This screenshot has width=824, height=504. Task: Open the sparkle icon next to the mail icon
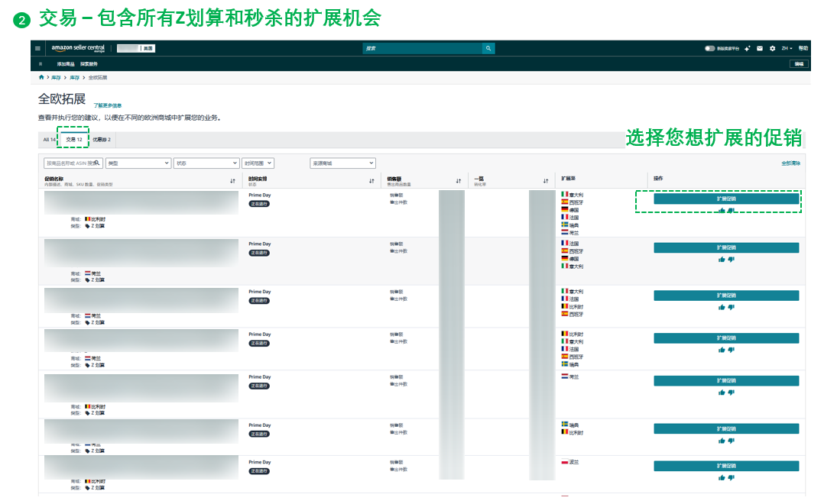point(748,48)
